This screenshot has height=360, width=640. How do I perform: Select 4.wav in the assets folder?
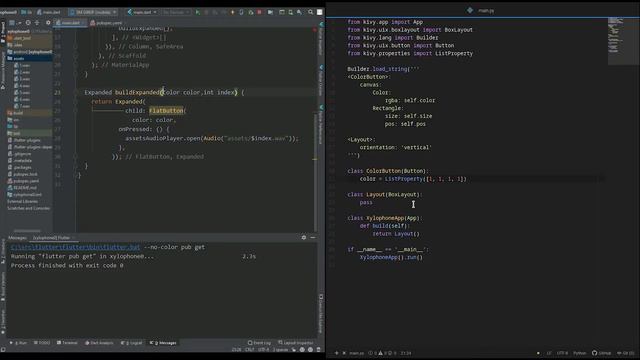pyautogui.click(x=22, y=86)
